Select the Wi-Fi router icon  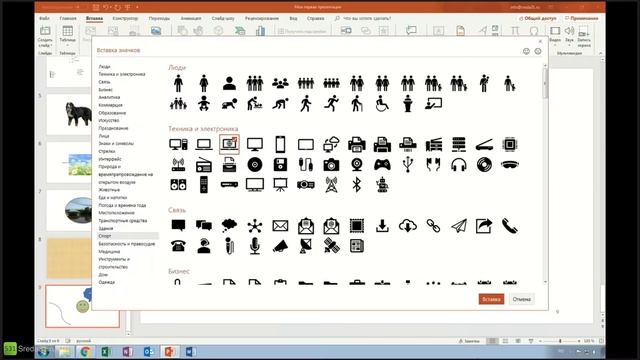coord(178,164)
